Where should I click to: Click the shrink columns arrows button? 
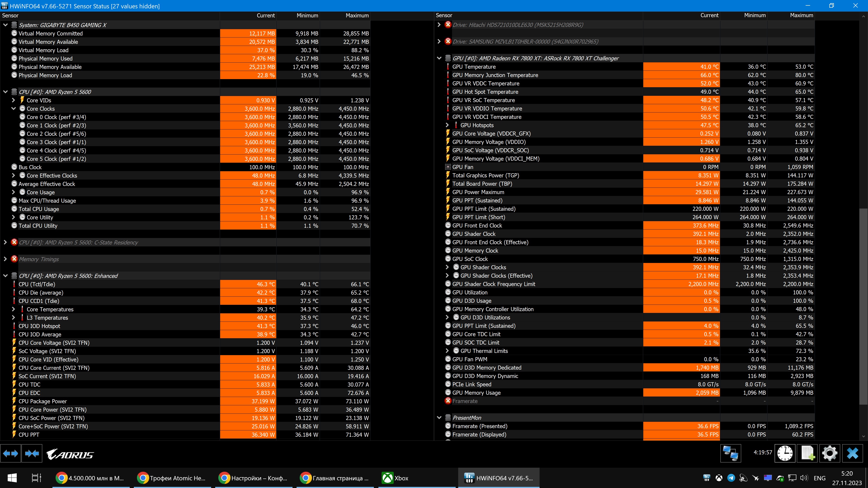coord(32,454)
